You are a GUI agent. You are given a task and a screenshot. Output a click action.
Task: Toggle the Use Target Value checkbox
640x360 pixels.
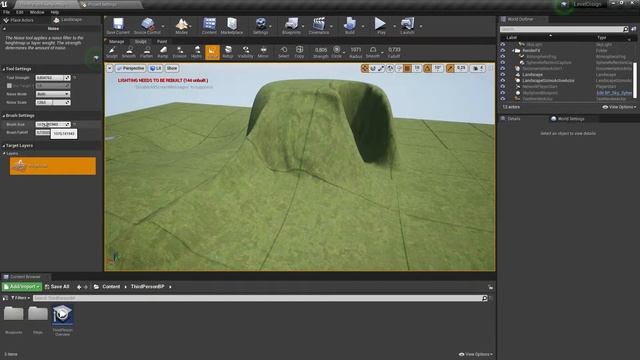click(9, 86)
